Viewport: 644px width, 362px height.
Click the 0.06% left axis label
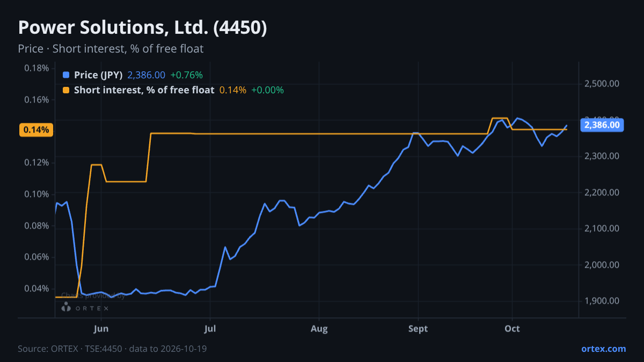tap(36, 257)
